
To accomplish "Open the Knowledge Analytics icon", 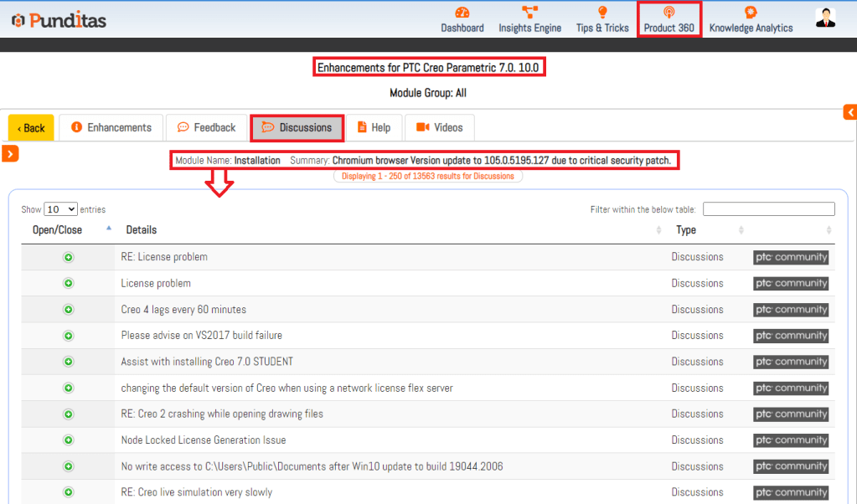I will [751, 13].
